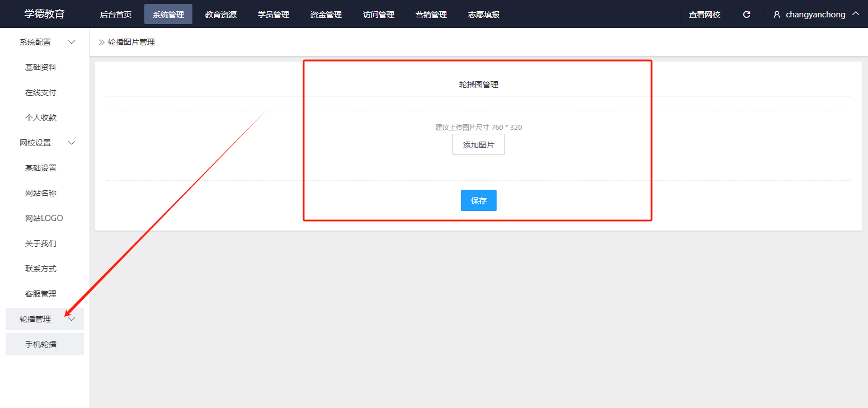The height and width of the screenshot is (408, 868).
Task: Click the 添加图片 button
Action: tap(479, 144)
